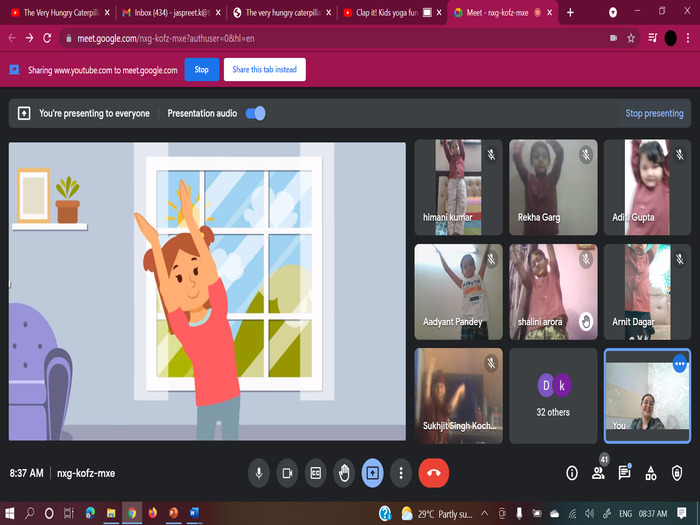
Task: Open Chrome three-dot menu
Action: (688, 38)
